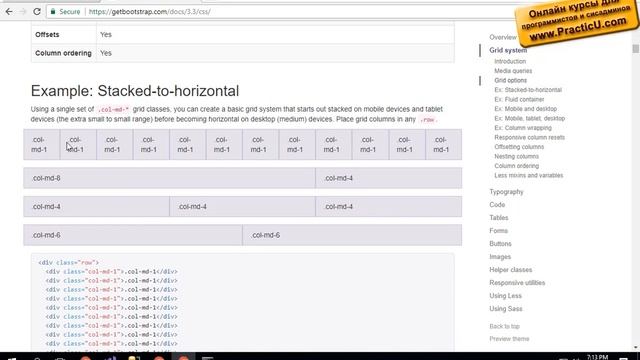Click the .row inline code snippet
The width and height of the screenshot is (640, 360).
tap(428, 120)
